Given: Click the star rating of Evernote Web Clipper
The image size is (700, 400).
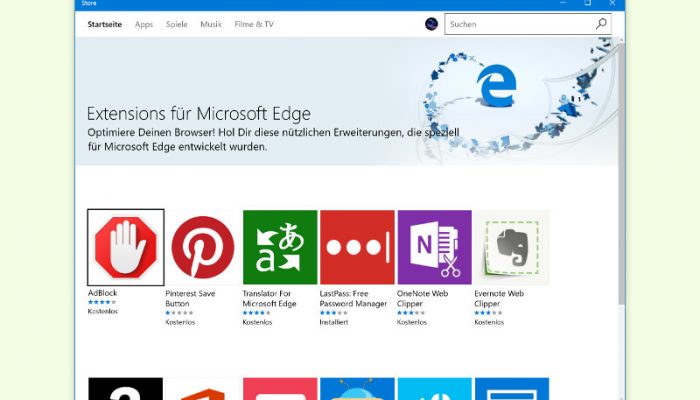Looking at the screenshot, I should 488,313.
